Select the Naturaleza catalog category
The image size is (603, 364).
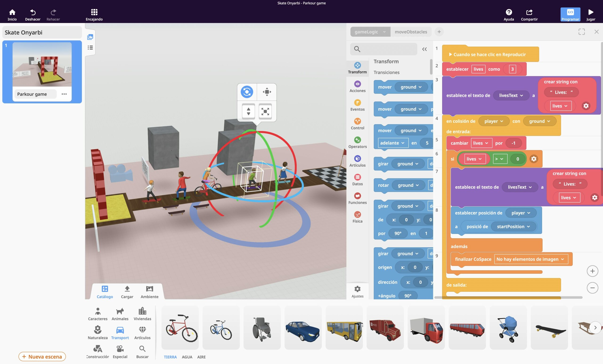click(98, 333)
